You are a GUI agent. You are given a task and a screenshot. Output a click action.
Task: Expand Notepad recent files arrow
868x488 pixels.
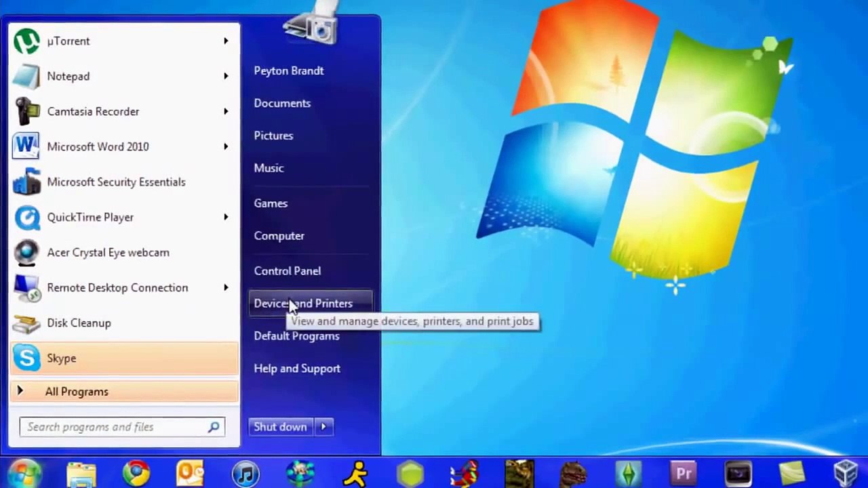tap(226, 77)
